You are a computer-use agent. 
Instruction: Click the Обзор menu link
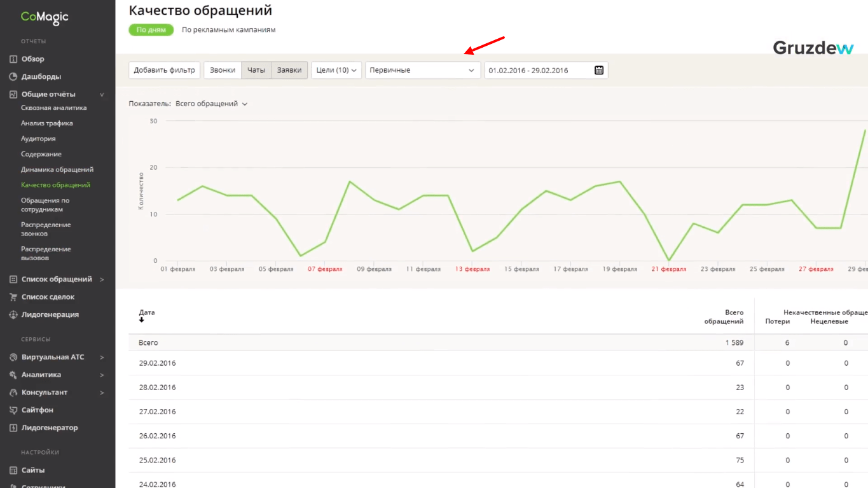[33, 59]
